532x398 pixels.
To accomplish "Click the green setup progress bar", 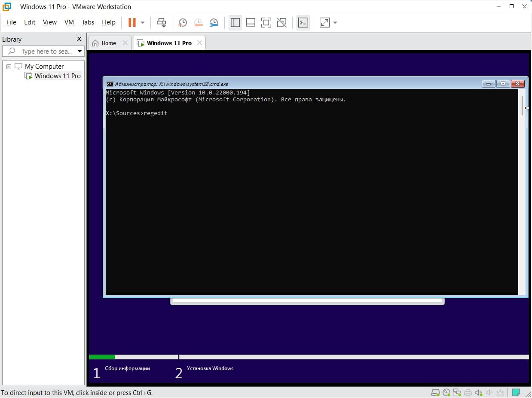I will click(x=102, y=357).
